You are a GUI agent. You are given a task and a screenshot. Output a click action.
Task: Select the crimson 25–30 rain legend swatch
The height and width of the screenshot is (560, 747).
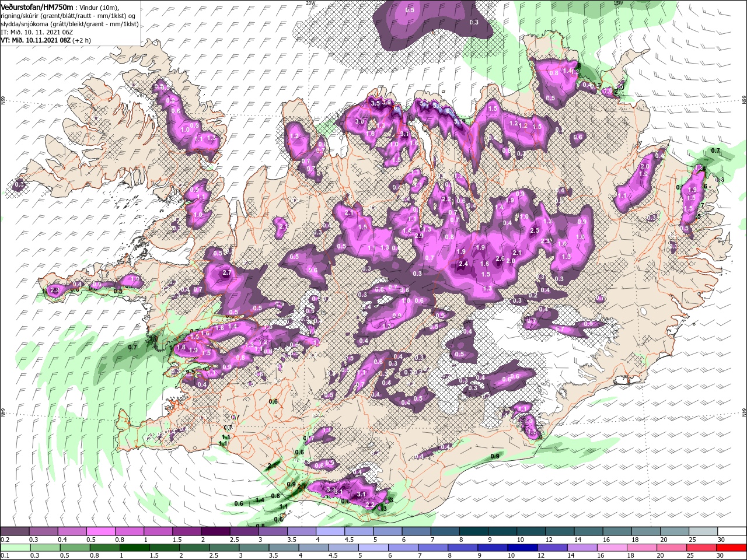[x=701, y=547]
